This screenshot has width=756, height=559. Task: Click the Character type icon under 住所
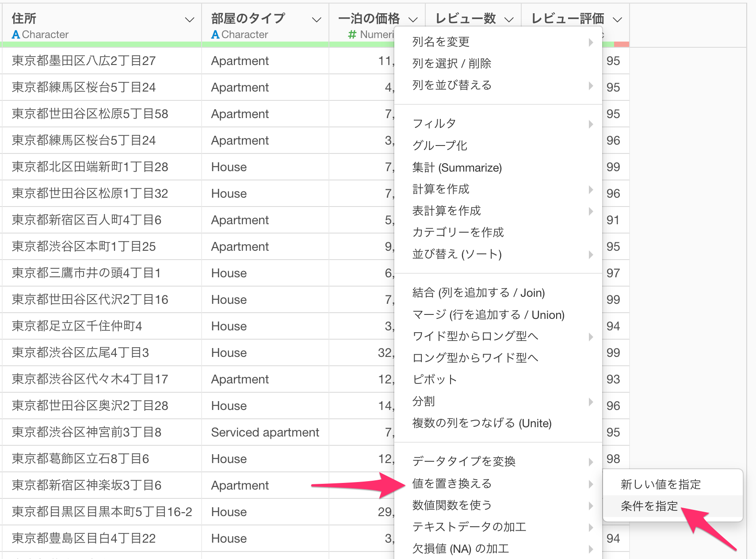(x=16, y=34)
